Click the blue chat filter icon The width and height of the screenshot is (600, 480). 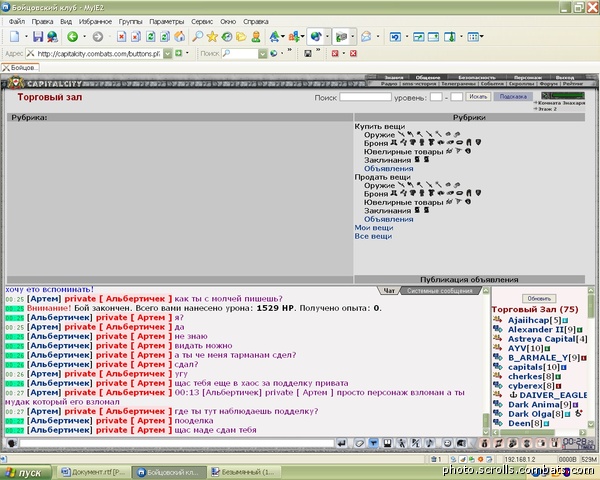point(373,443)
